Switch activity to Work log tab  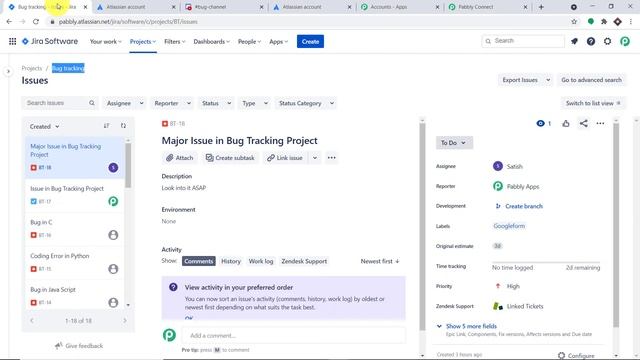pos(261,261)
